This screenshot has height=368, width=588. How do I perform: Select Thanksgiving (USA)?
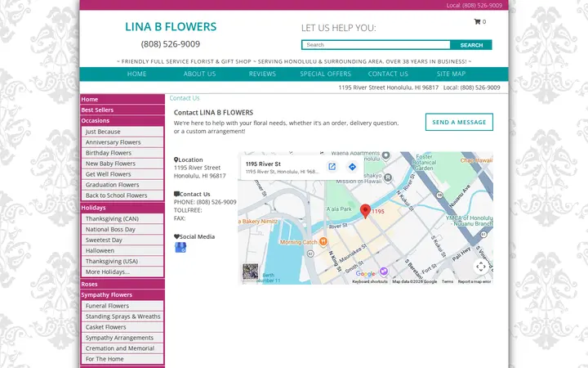point(122,261)
